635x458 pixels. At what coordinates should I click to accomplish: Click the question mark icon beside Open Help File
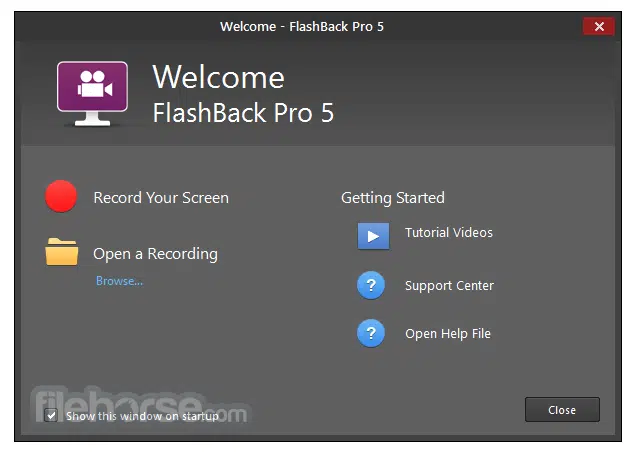coord(371,333)
